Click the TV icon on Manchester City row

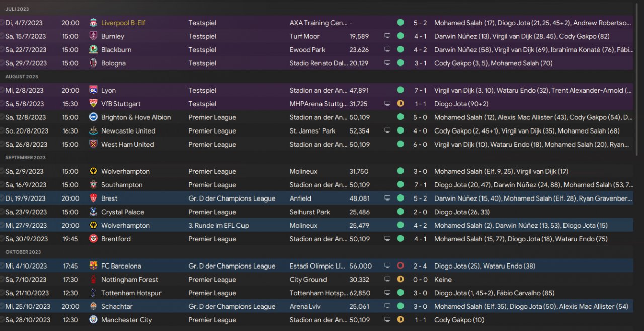click(x=387, y=320)
